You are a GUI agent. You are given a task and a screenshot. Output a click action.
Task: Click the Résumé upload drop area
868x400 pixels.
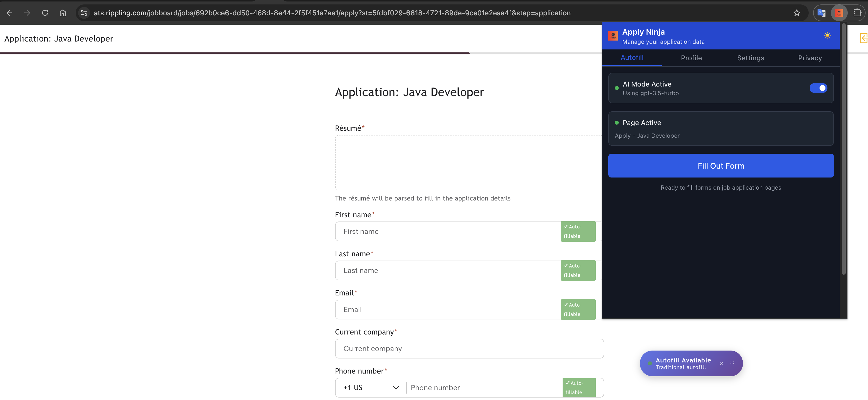pos(468,163)
